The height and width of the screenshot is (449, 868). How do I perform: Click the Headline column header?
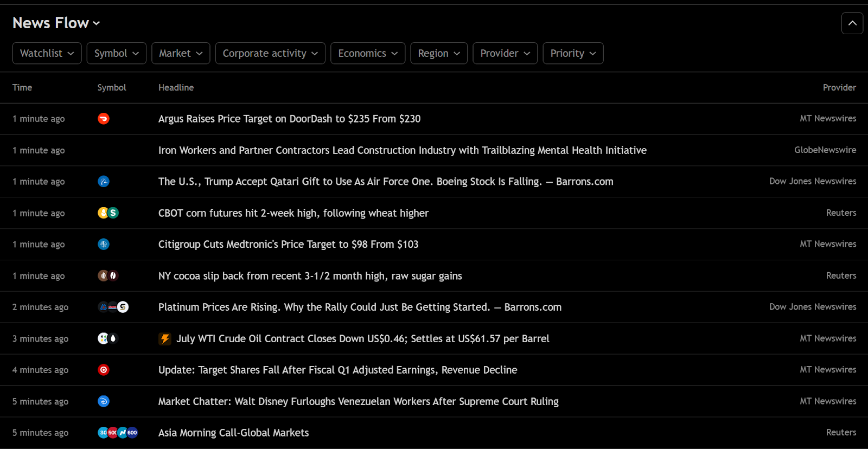click(176, 87)
